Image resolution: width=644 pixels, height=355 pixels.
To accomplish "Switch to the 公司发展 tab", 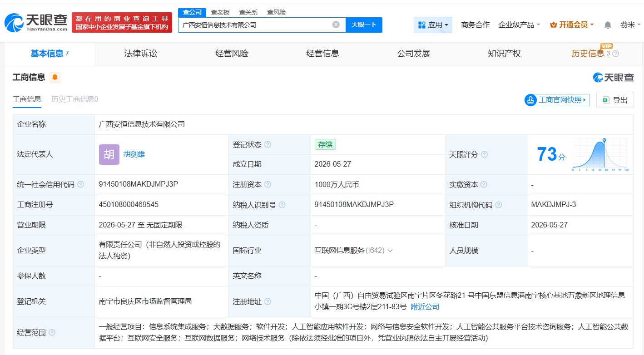I will point(413,54).
